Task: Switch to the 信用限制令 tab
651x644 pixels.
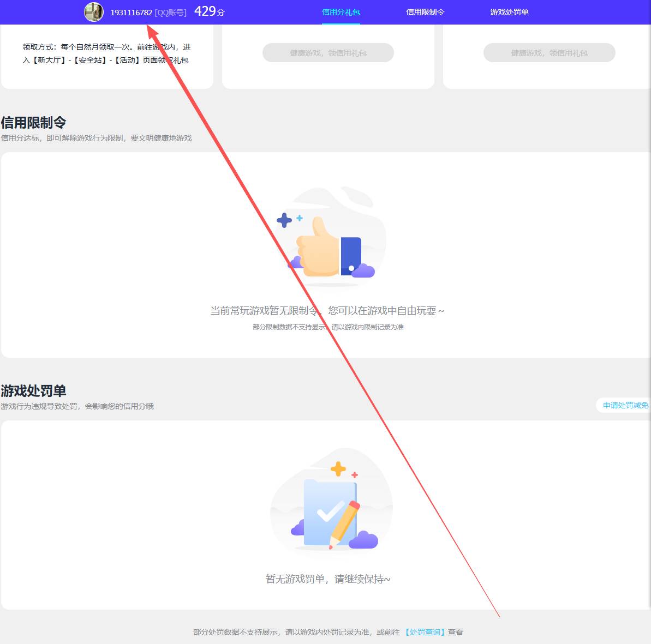Action: 425,10
